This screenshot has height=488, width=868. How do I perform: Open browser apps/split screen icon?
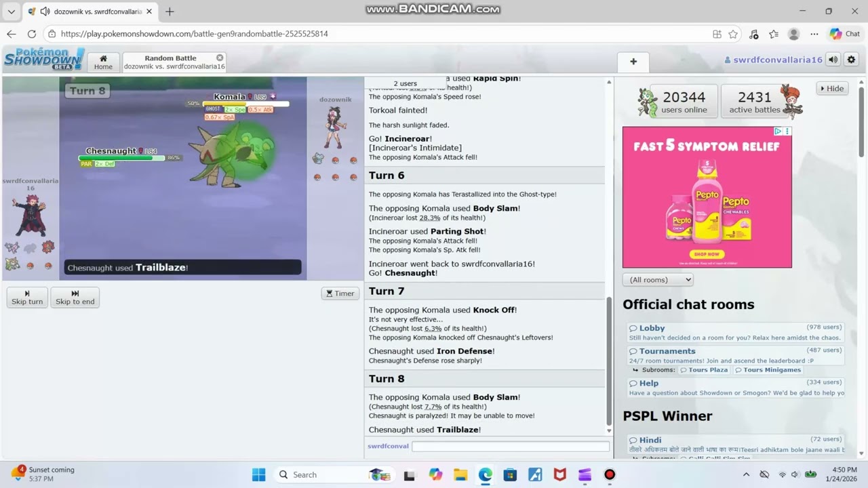pyautogui.click(x=717, y=34)
